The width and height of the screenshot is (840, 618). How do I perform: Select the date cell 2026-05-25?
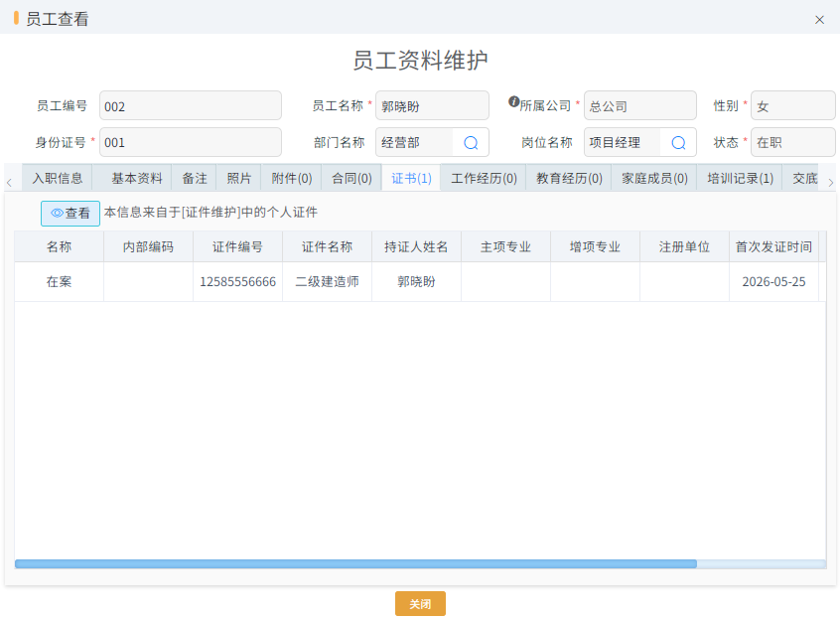(774, 281)
